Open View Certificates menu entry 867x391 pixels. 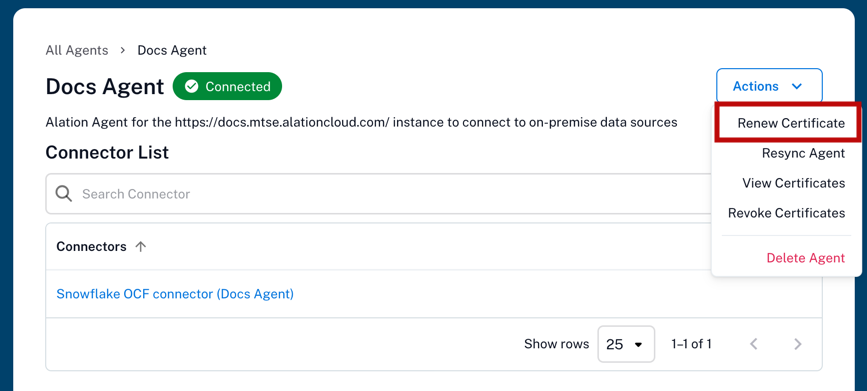(x=793, y=183)
